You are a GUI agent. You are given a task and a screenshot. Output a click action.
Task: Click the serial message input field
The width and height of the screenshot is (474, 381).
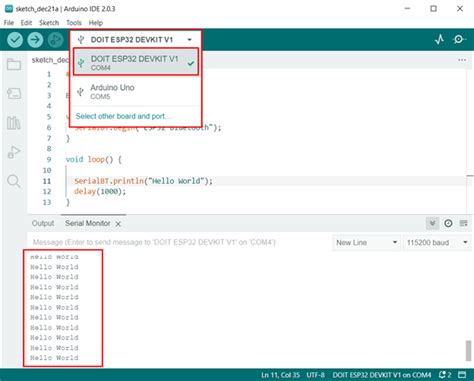(x=179, y=242)
